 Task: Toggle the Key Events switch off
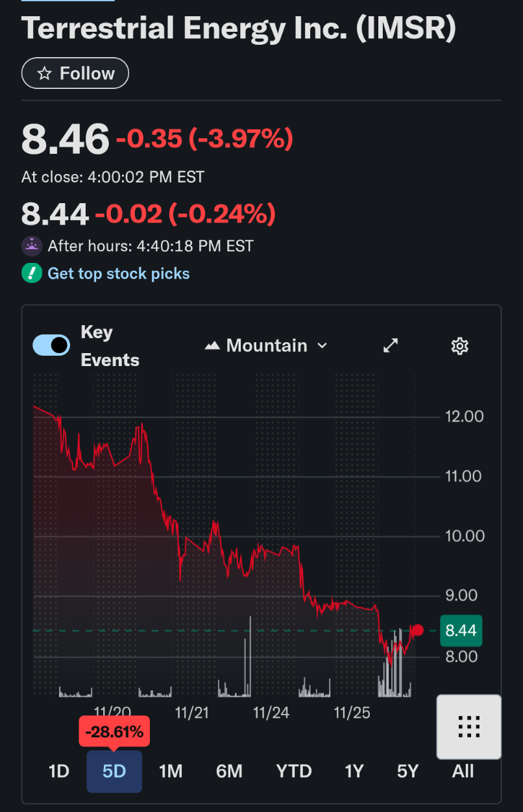pyautogui.click(x=51, y=345)
